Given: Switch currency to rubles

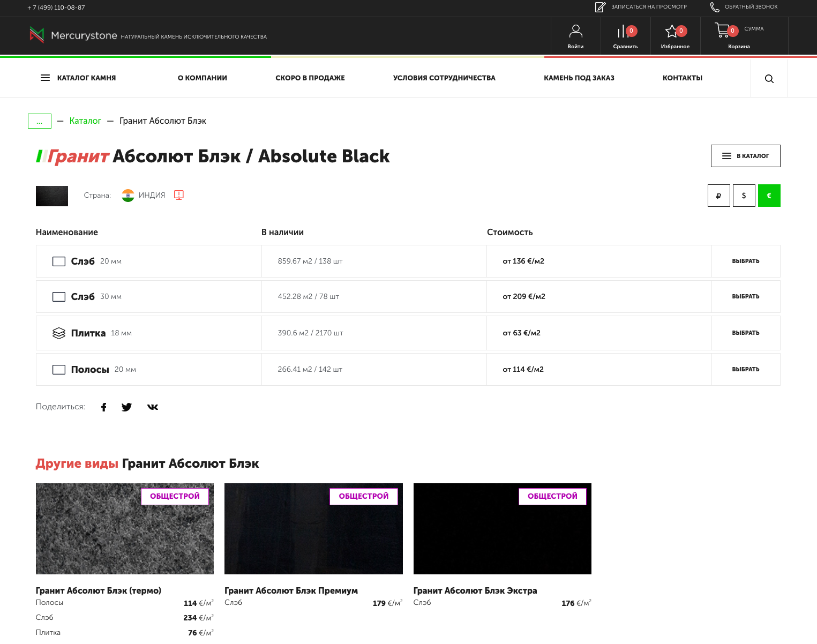Looking at the screenshot, I should (718, 196).
